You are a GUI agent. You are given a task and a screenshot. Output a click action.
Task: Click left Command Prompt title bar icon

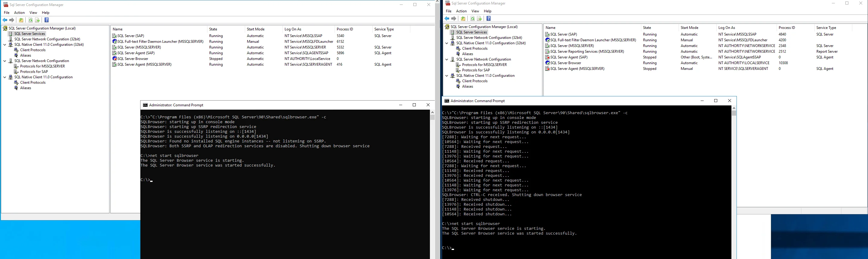click(145, 105)
